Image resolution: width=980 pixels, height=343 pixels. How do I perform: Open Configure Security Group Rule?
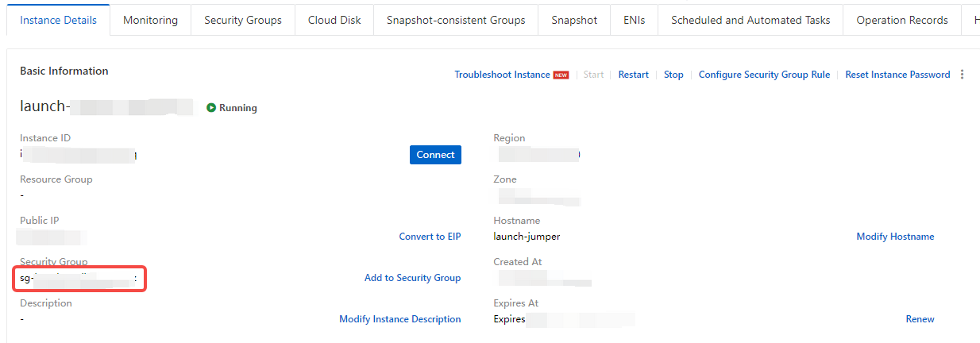[x=763, y=75]
